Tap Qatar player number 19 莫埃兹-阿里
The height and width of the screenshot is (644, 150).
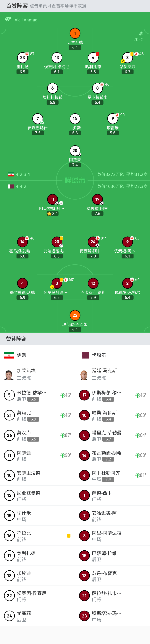pyautogui.click(x=97, y=199)
